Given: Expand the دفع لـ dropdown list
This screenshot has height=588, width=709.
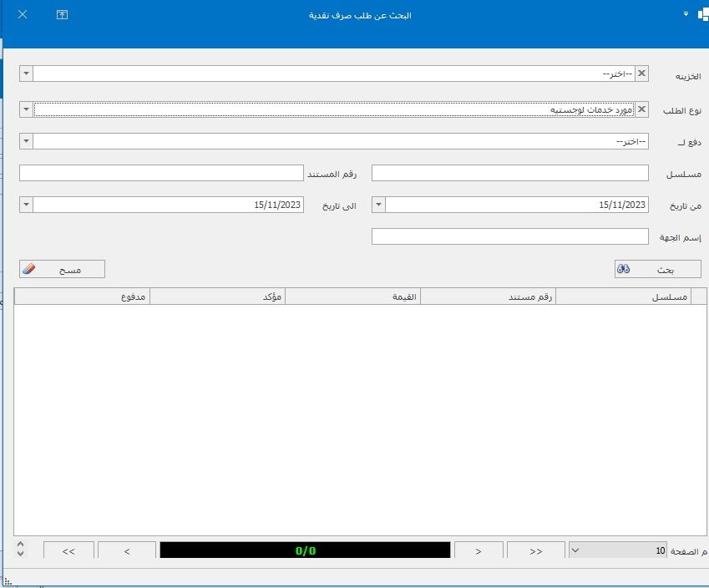Looking at the screenshot, I should 26,141.
